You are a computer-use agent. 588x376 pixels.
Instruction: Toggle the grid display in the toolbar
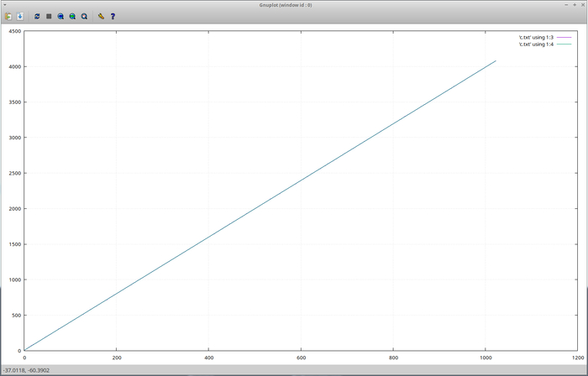[49, 16]
